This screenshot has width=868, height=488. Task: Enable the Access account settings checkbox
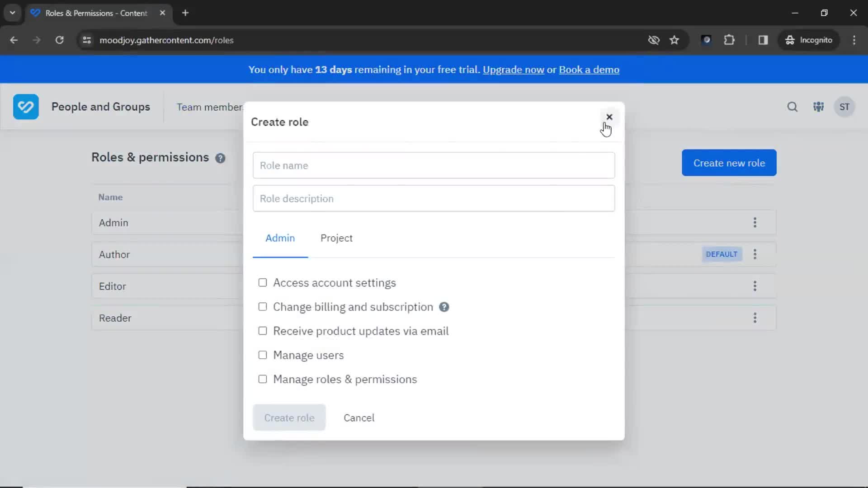click(263, 282)
